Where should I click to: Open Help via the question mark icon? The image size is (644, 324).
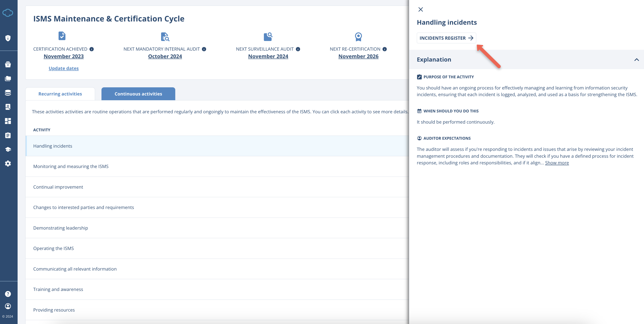[8, 294]
